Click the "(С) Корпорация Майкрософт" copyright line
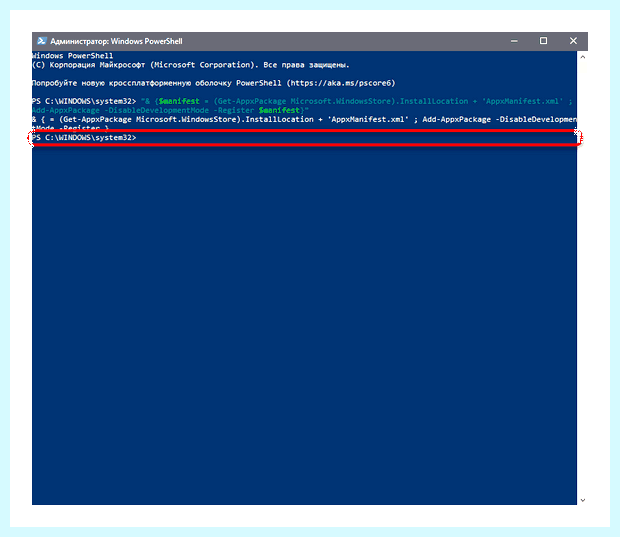620x537 pixels. click(x=191, y=65)
